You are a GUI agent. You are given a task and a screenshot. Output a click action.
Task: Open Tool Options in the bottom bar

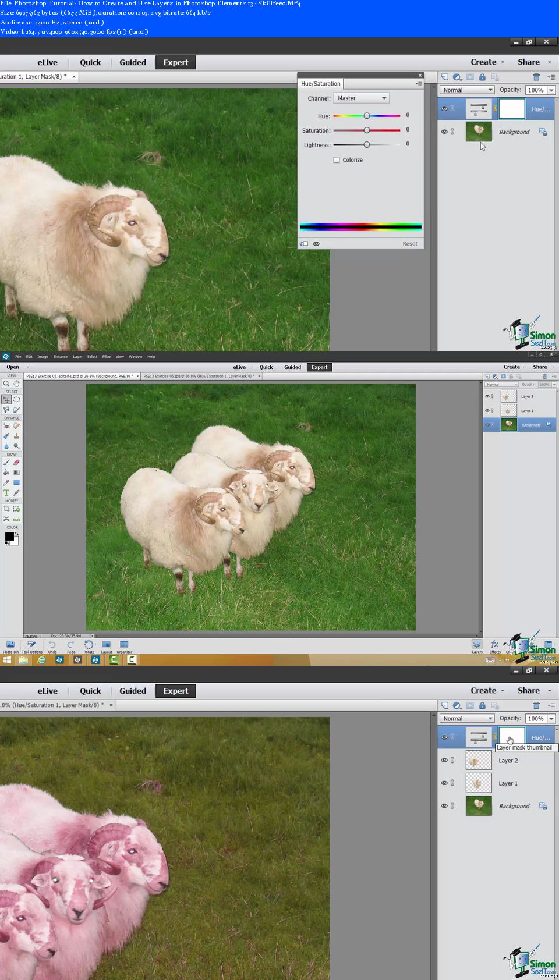tap(31, 647)
